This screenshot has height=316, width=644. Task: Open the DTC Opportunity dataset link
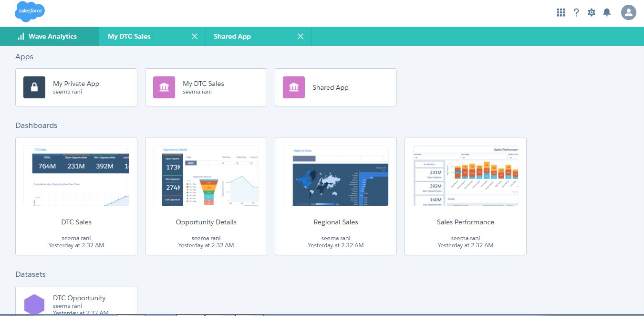click(x=79, y=298)
